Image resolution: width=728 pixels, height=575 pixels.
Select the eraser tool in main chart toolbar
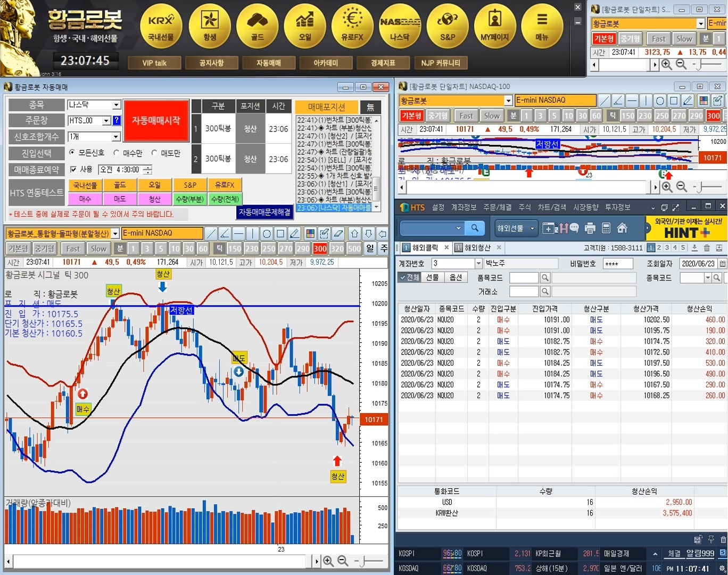(x=338, y=234)
